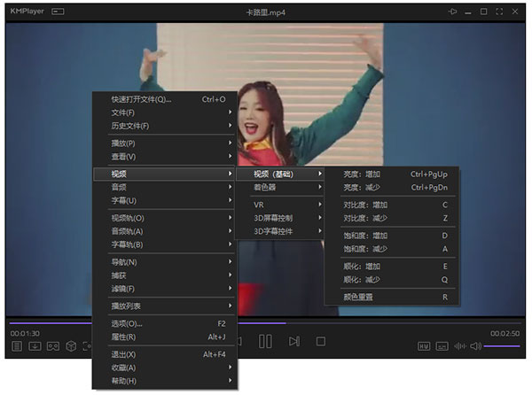
Task: Mute audio with the speaker icon
Action: pos(475,346)
